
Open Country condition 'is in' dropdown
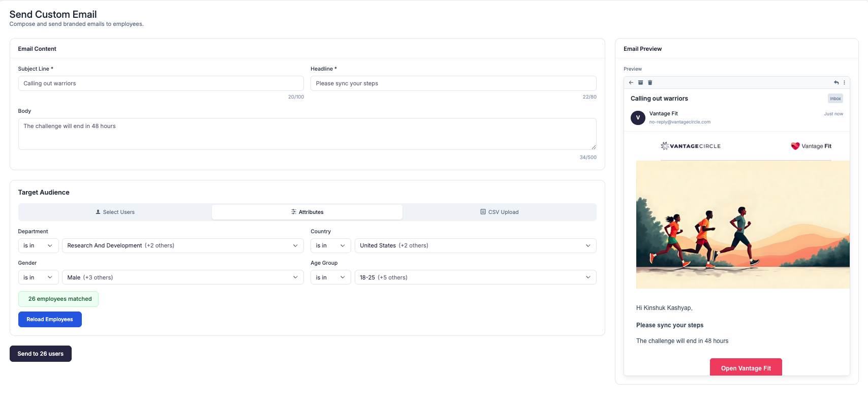click(x=331, y=245)
